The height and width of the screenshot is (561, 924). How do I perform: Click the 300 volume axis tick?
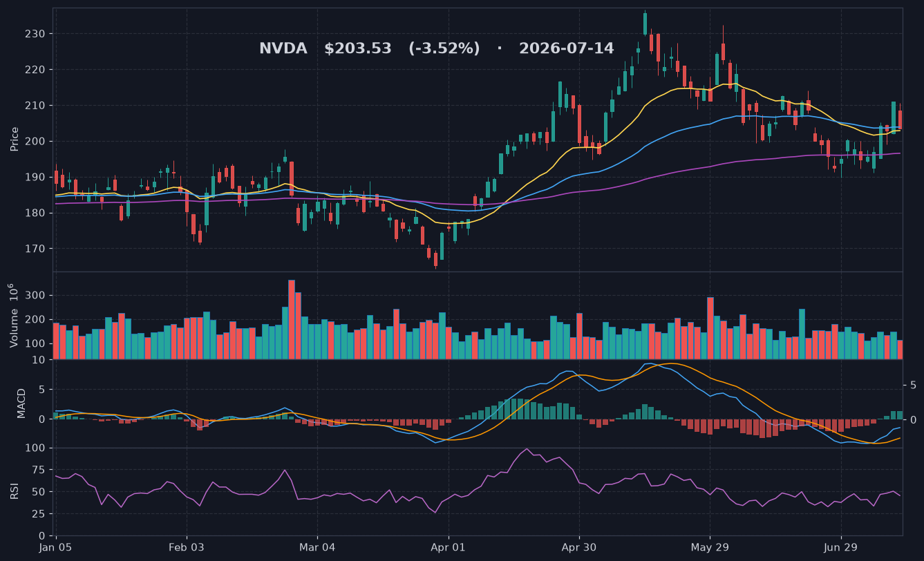[x=35, y=296]
